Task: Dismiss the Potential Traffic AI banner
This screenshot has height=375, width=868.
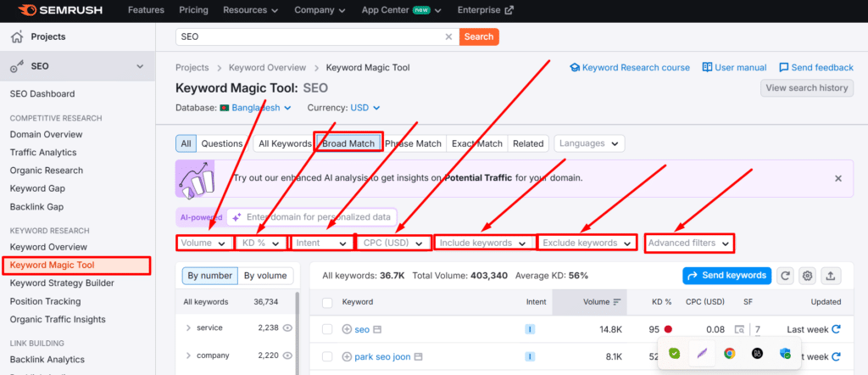Action: pos(838,178)
